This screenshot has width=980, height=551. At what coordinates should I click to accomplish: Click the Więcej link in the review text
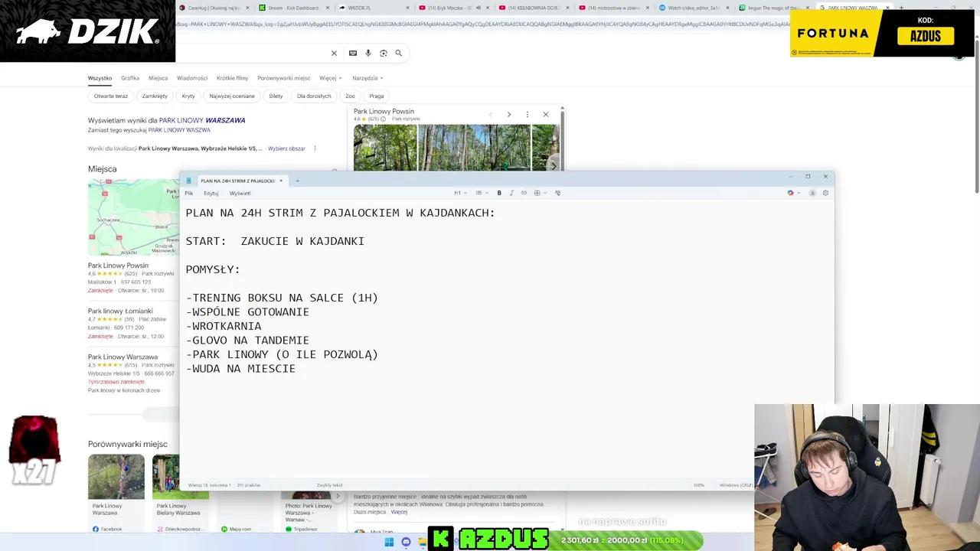pyautogui.click(x=399, y=512)
